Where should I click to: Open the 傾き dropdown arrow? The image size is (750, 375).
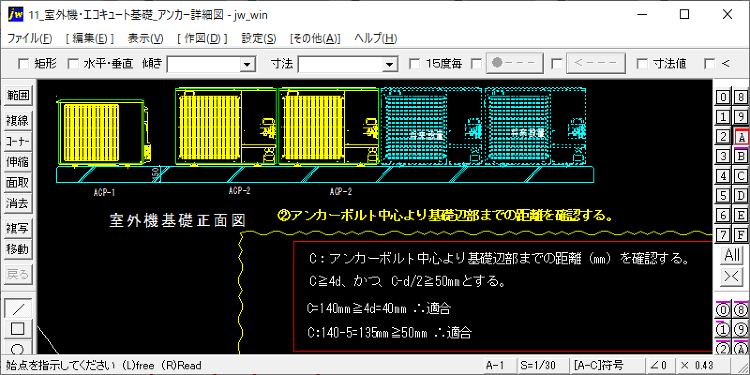coord(247,64)
